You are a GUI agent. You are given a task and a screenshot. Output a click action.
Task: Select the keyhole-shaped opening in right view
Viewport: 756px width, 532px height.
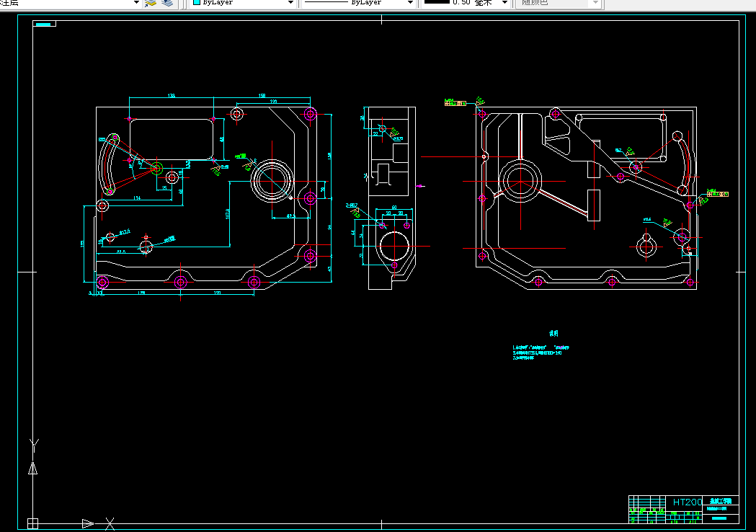click(x=646, y=245)
